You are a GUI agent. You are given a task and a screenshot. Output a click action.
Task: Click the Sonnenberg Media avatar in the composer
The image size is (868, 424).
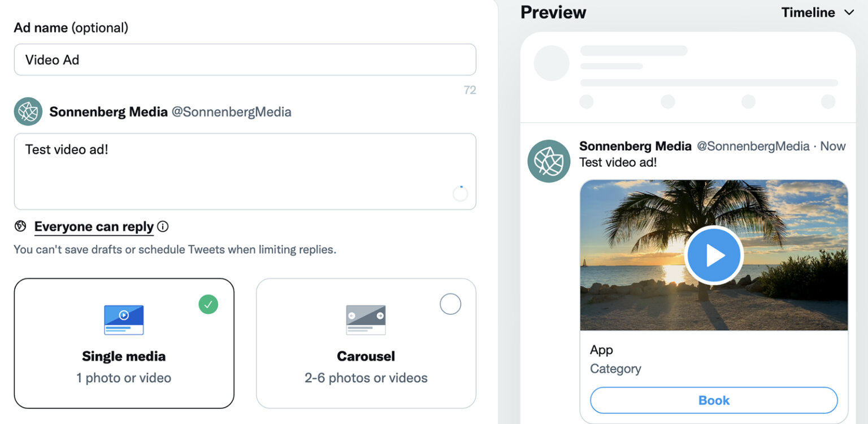(28, 111)
